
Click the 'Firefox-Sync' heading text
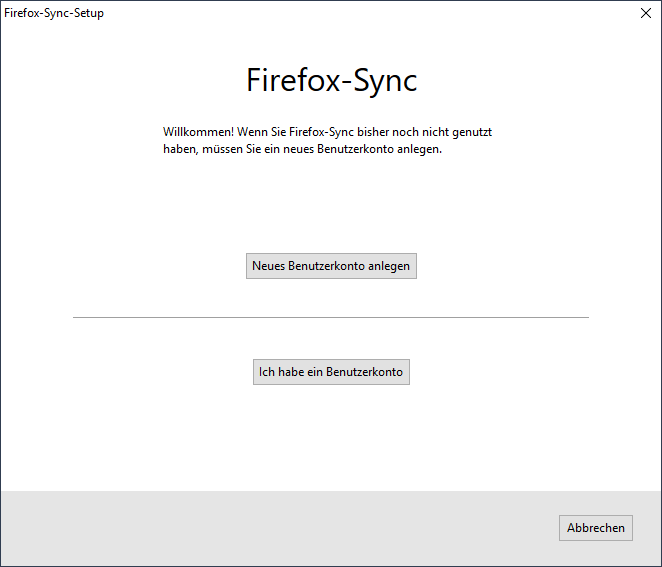[331, 80]
